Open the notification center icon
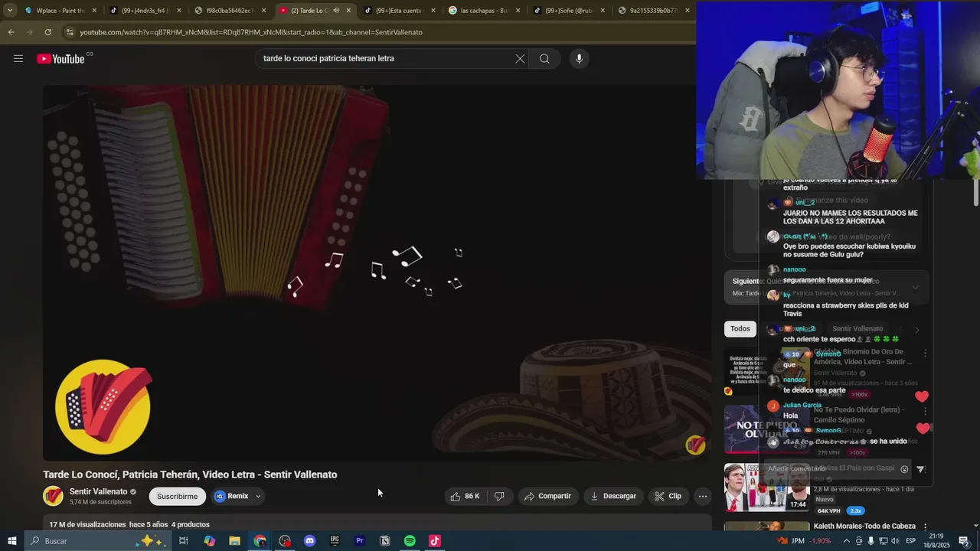 [x=964, y=541]
